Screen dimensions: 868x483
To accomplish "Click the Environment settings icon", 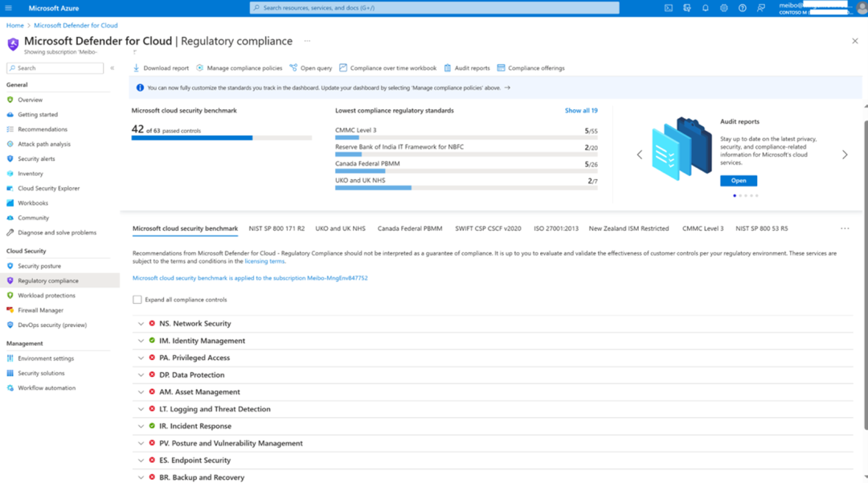I will tap(10, 358).
